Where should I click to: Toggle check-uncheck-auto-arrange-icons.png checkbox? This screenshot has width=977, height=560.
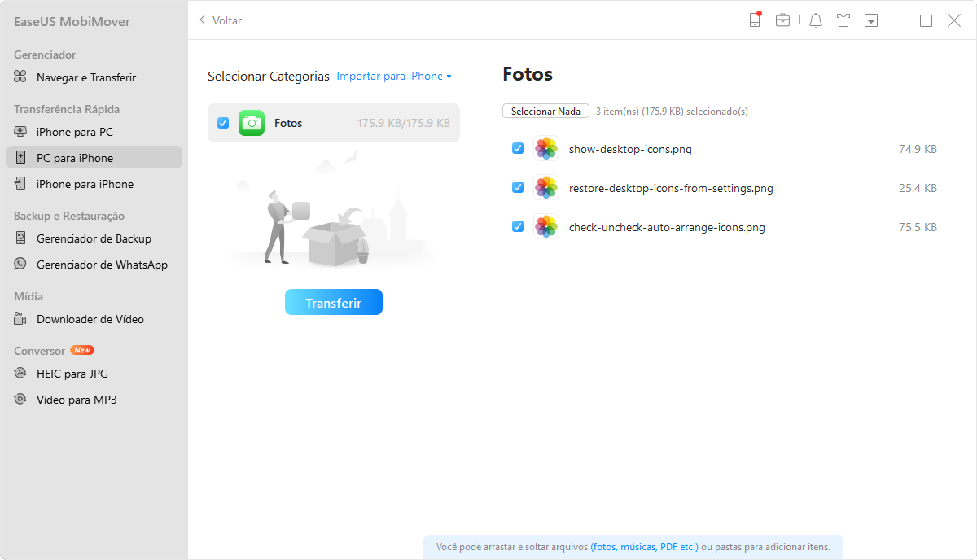[x=518, y=226]
